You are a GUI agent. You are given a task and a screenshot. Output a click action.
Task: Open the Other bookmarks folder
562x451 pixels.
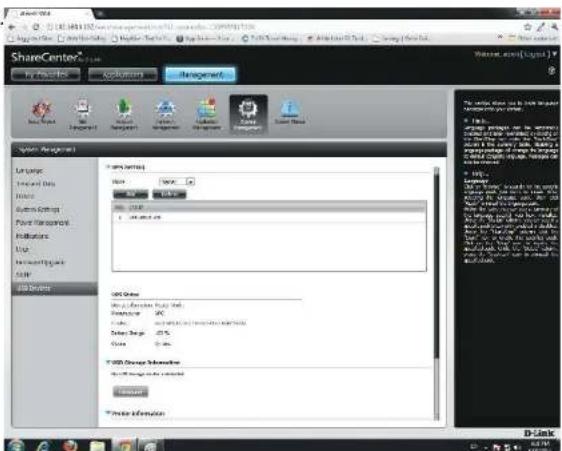533,38
